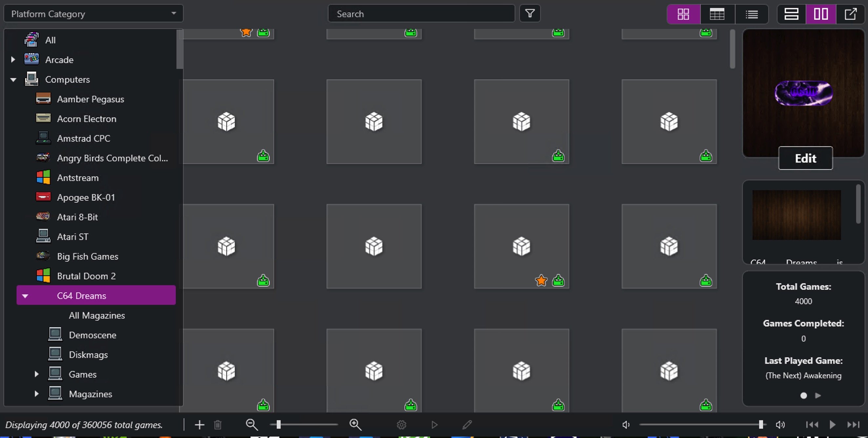The width and height of the screenshot is (868, 438).
Task: Toggle the side-by-side column layout button
Action: [821, 14]
